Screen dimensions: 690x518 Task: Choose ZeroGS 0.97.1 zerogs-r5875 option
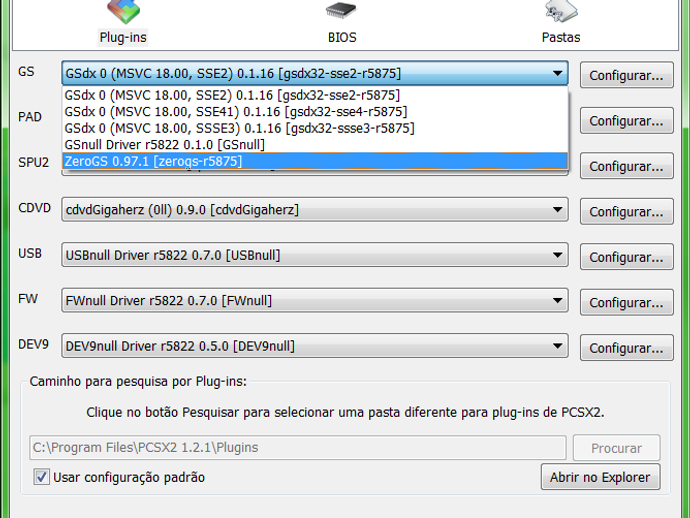(x=315, y=161)
